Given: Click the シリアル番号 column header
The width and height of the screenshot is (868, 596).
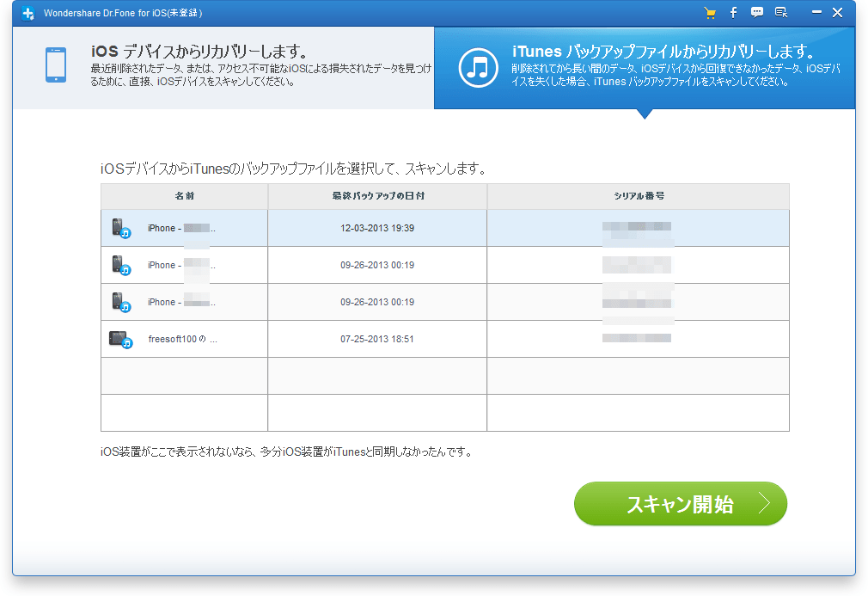Looking at the screenshot, I should 639,196.
